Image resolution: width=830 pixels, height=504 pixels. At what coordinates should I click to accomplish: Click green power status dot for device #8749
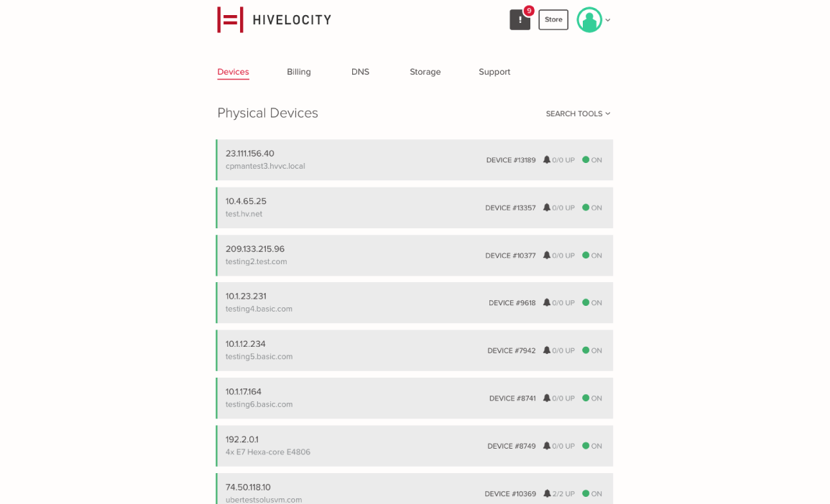click(x=586, y=446)
